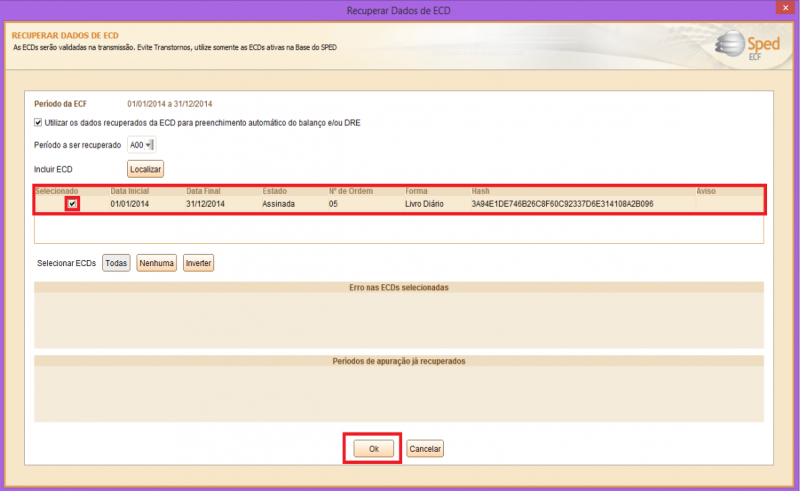Click the 'Aviso' column header
Screen dimensions: 800x491
tap(706, 190)
